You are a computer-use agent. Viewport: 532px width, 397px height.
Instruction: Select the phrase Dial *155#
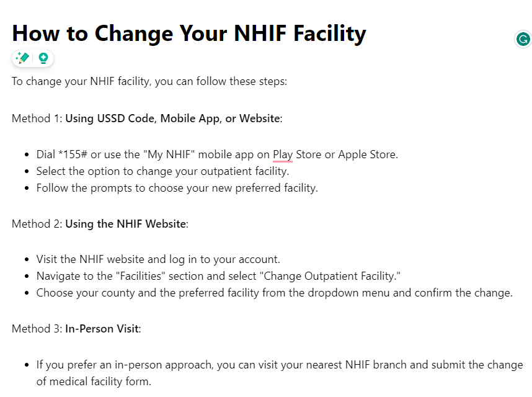coord(61,154)
